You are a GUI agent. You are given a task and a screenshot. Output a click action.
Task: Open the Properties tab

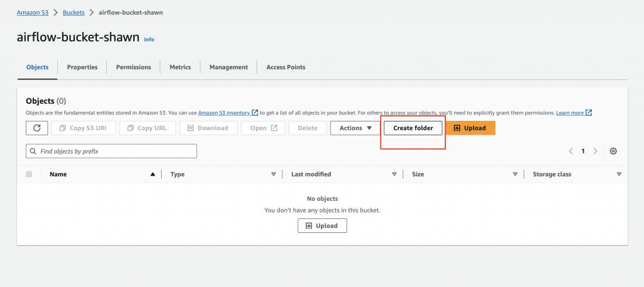point(82,67)
